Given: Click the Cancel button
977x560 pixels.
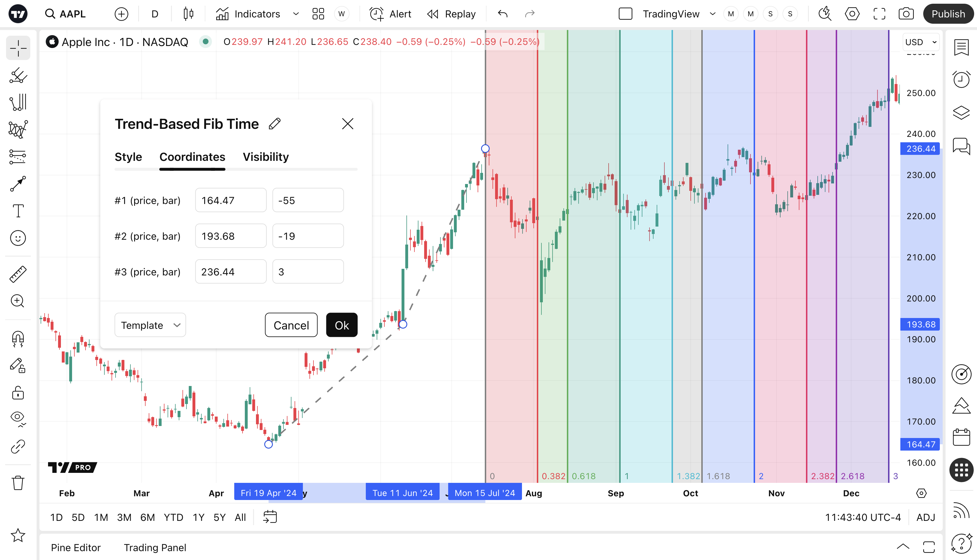Looking at the screenshot, I should click(x=291, y=325).
